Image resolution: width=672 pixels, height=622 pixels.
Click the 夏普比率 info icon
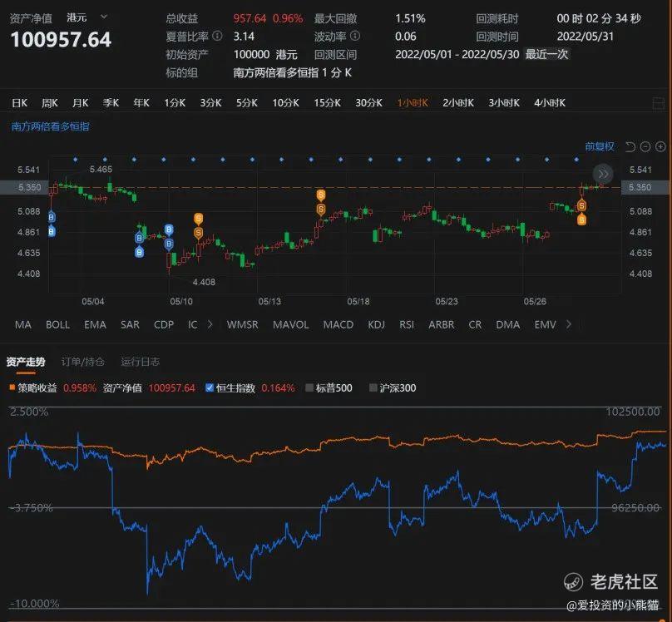[217, 36]
